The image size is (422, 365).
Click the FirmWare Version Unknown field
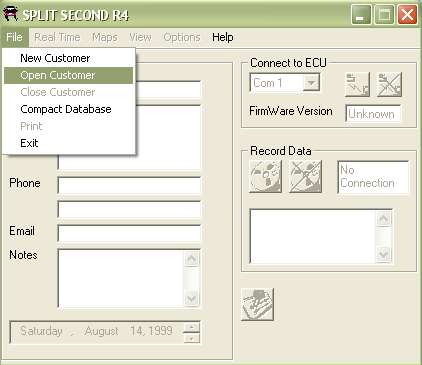[x=373, y=114]
